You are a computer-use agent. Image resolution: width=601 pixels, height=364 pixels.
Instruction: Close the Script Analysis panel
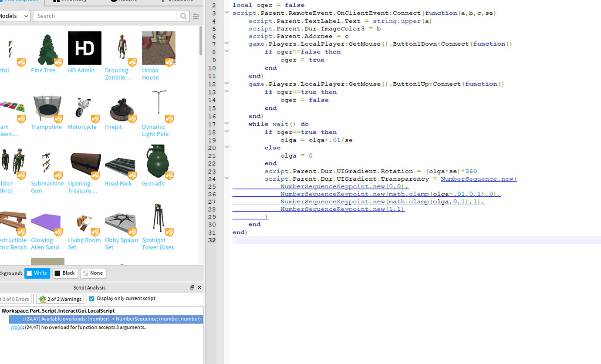pyautogui.click(x=199, y=287)
